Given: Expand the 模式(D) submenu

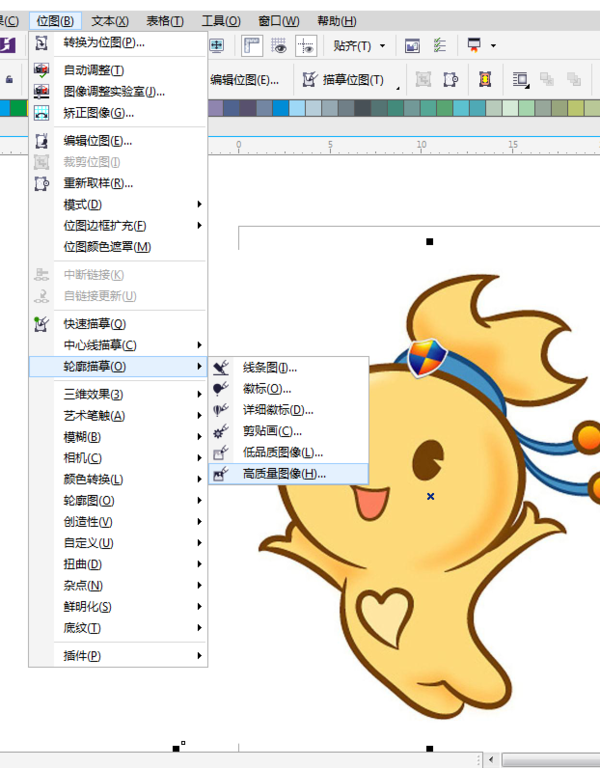Looking at the screenshot, I should (x=118, y=205).
